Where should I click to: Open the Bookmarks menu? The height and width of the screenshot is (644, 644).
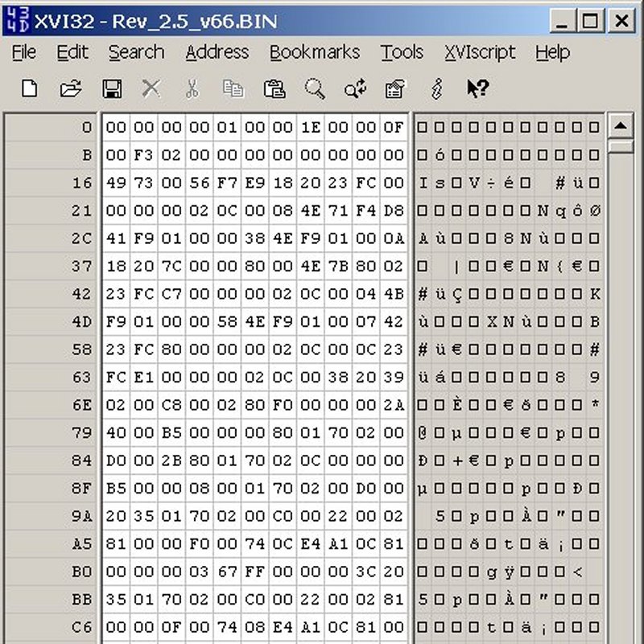pos(314,52)
